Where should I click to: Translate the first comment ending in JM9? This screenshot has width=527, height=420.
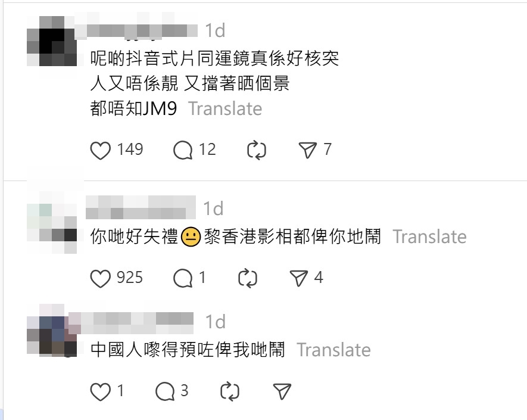pos(225,108)
